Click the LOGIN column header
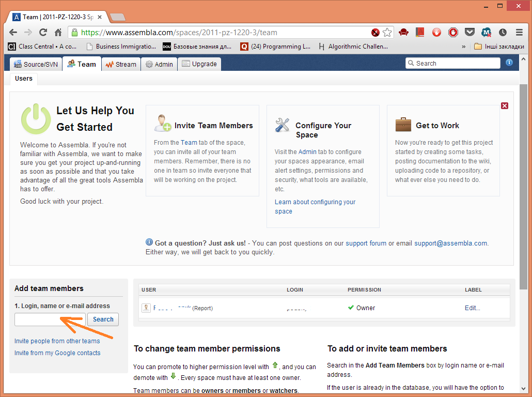The image size is (532, 397). pos(295,289)
